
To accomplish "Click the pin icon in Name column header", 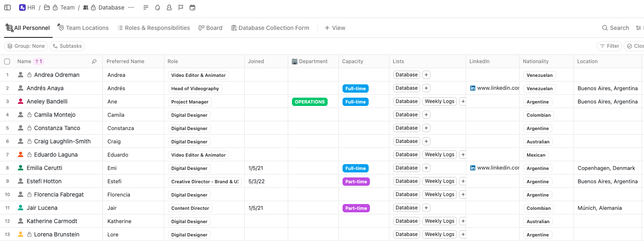I will point(94,61).
